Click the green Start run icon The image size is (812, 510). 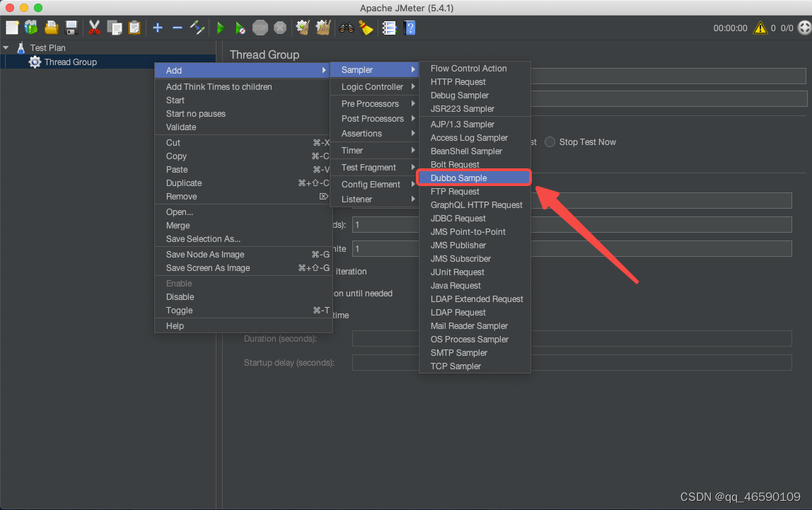tap(221, 28)
